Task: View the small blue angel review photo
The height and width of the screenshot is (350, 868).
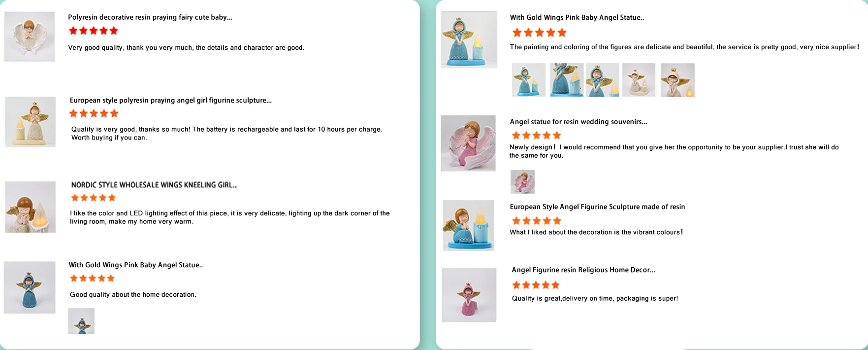Action: click(x=81, y=321)
